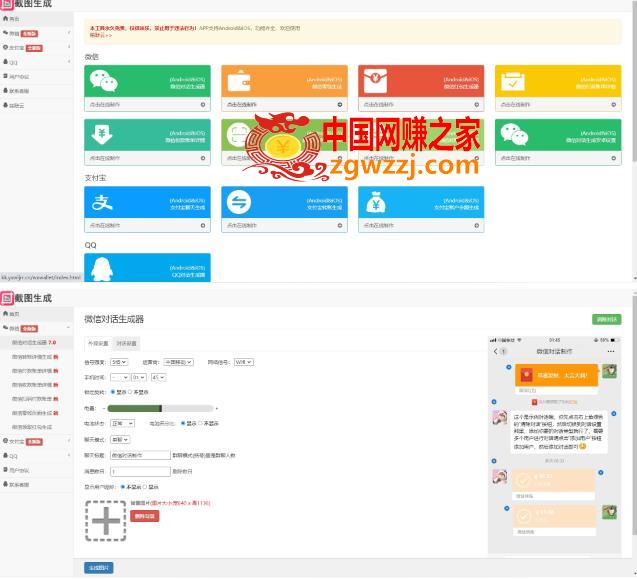Open the carrier dropdown showing 中国移动
637x579 pixels.
pos(178,362)
